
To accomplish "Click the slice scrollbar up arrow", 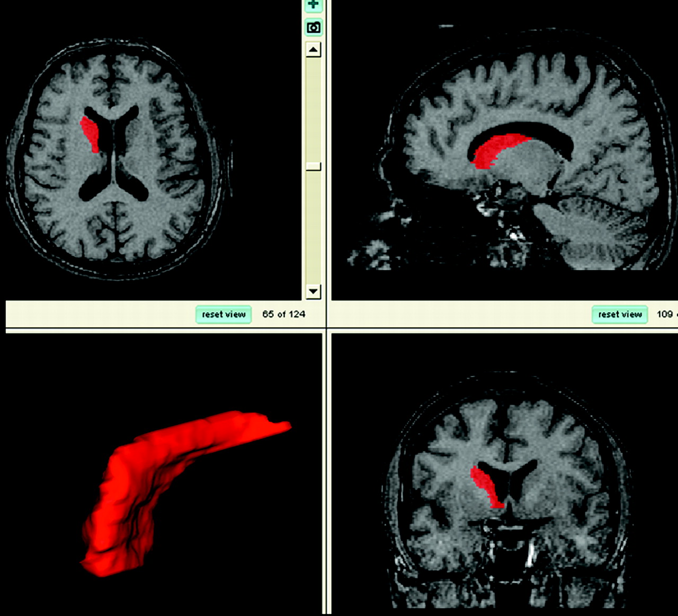I will (314, 50).
